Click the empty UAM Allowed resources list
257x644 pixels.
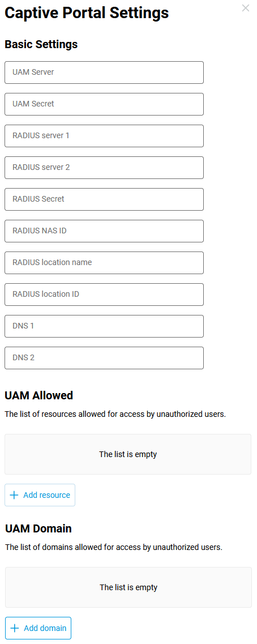pos(128,454)
